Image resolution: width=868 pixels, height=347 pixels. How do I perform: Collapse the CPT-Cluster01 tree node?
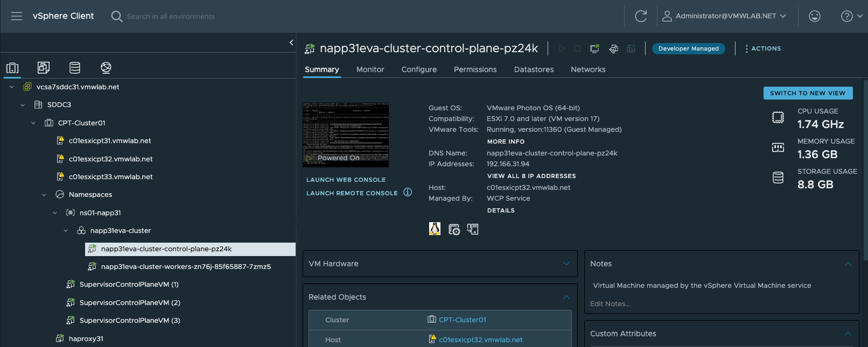pyautogui.click(x=33, y=123)
